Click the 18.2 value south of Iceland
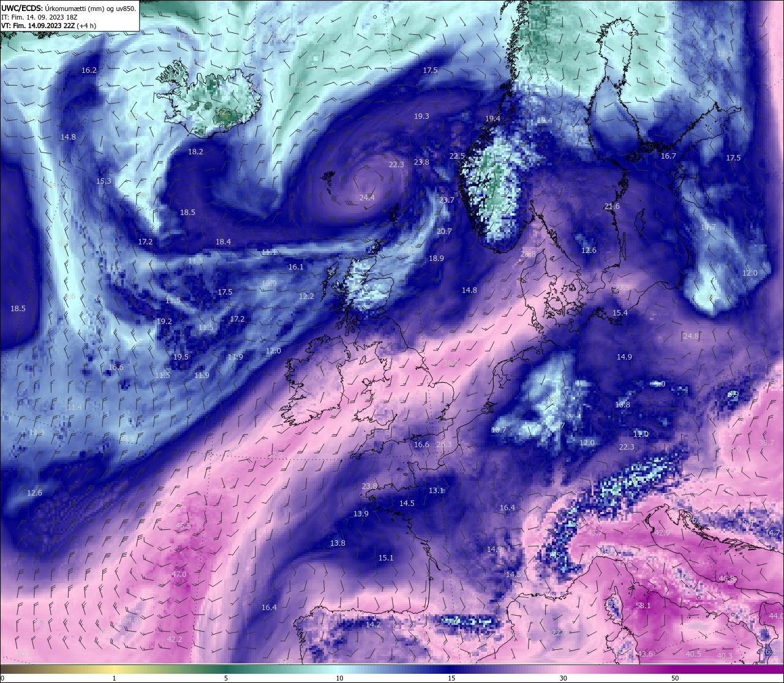Screen dimensions: 784x683 (195, 151)
